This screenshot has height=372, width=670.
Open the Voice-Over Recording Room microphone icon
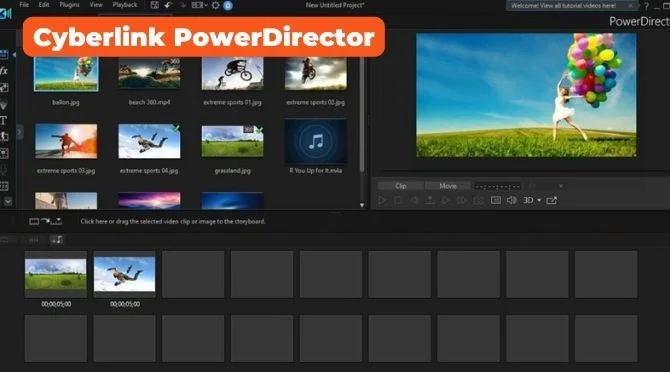[4, 170]
